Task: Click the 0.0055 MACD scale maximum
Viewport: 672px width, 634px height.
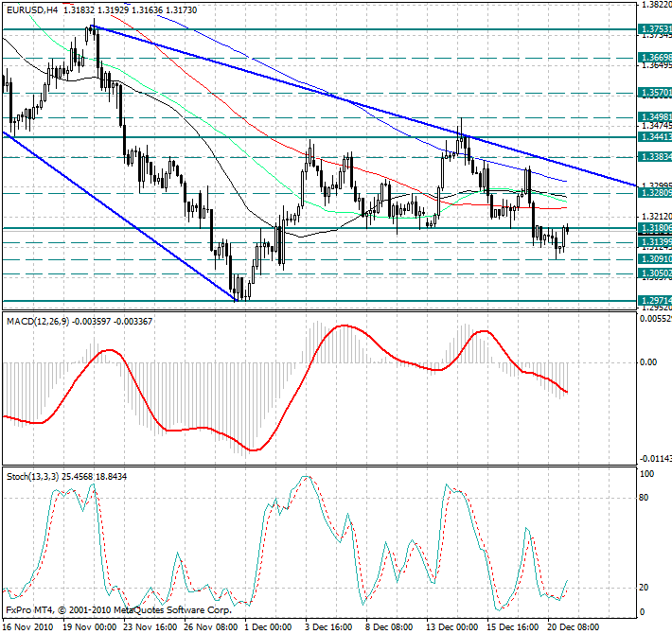Action: (656, 319)
